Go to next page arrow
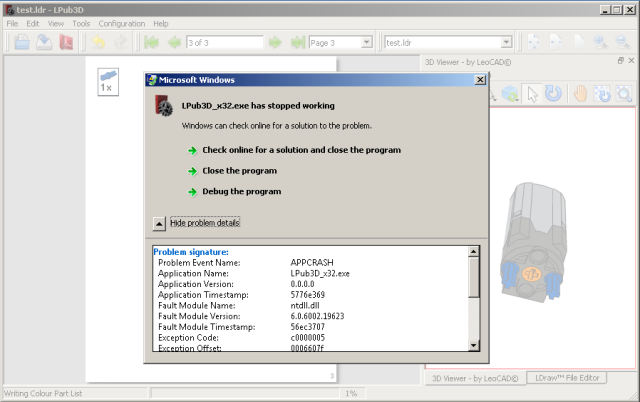 276,42
